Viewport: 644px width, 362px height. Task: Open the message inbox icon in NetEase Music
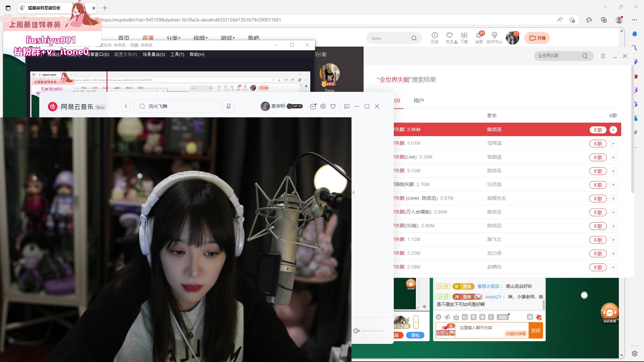[x=313, y=106]
